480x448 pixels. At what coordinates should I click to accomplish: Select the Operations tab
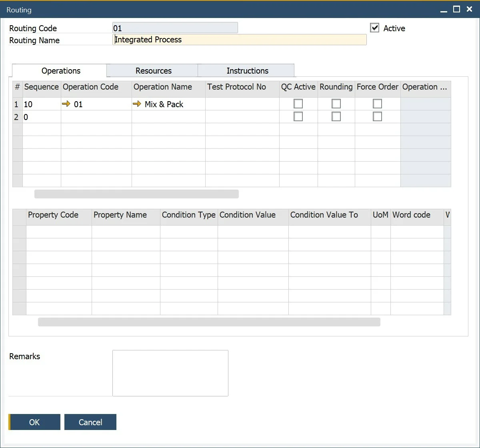pos(61,71)
